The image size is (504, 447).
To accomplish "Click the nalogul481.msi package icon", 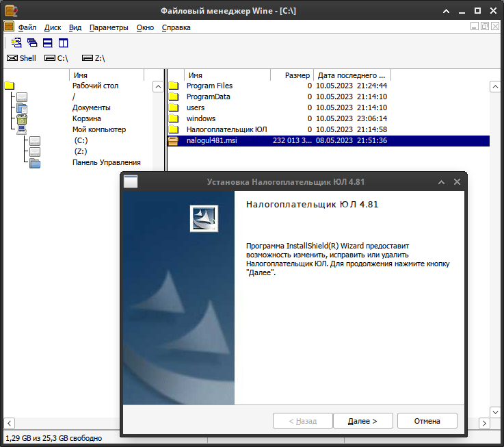I will 173,140.
